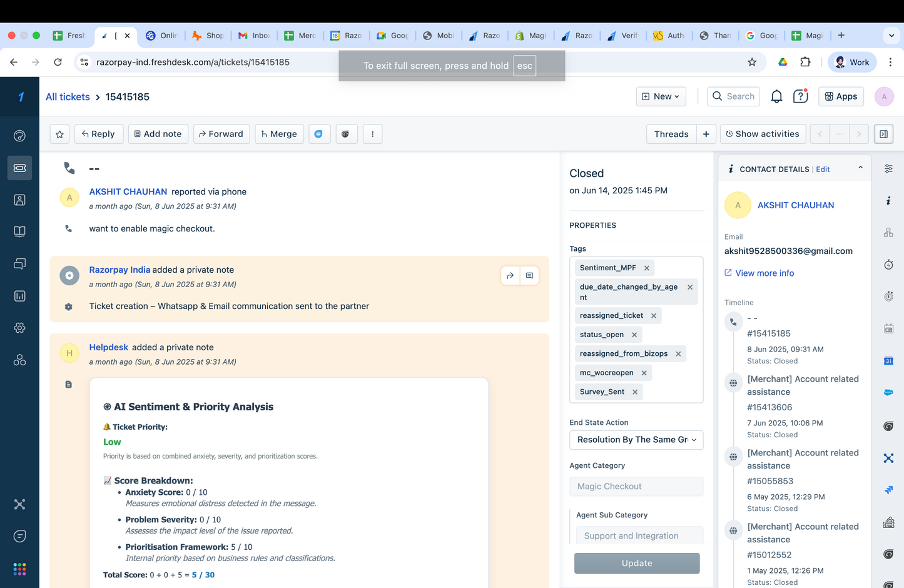
Task: Open the Salesforce cloud app icon
Action: click(888, 393)
